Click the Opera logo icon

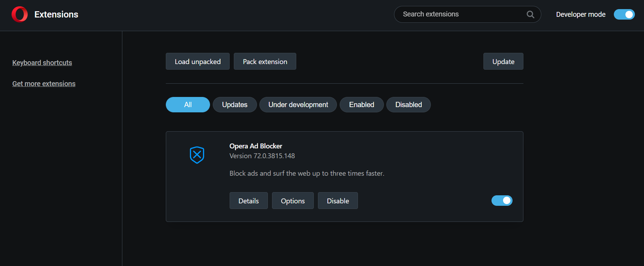click(20, 14)
